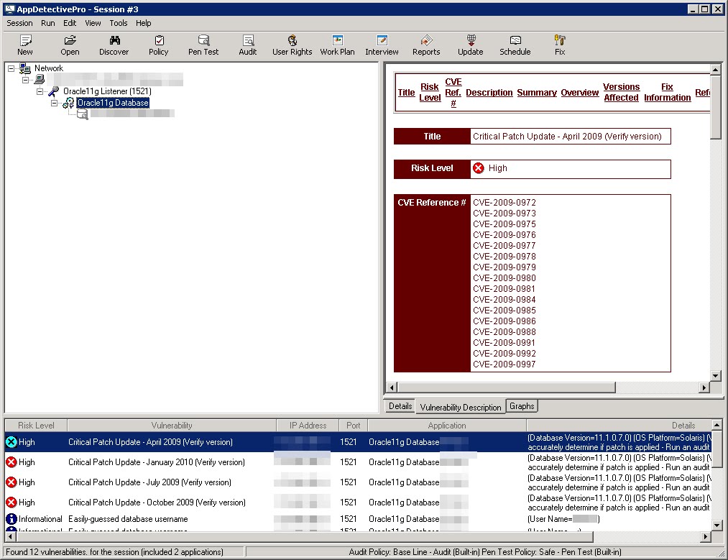This screenshot has height=560, width=728.
Task: Click description pane scroll-right arrow
Action: tap(704, 387)
